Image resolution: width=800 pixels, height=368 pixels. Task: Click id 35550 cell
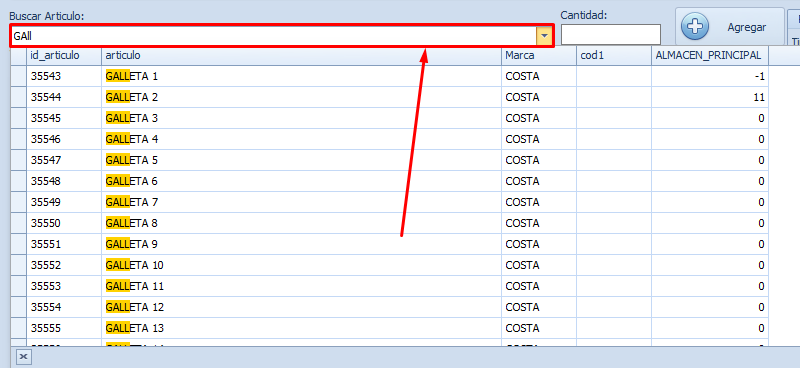[64, 223]
